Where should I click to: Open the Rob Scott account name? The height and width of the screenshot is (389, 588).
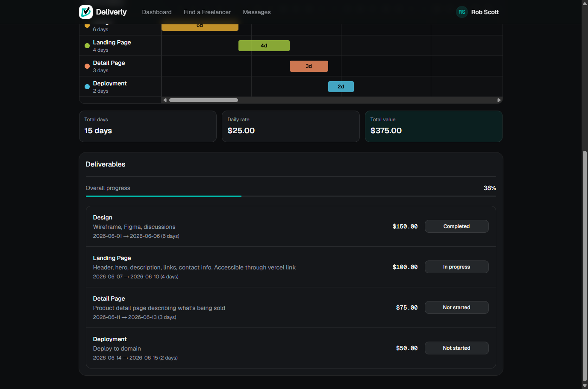pyautogui.click(x=485, y=12)
